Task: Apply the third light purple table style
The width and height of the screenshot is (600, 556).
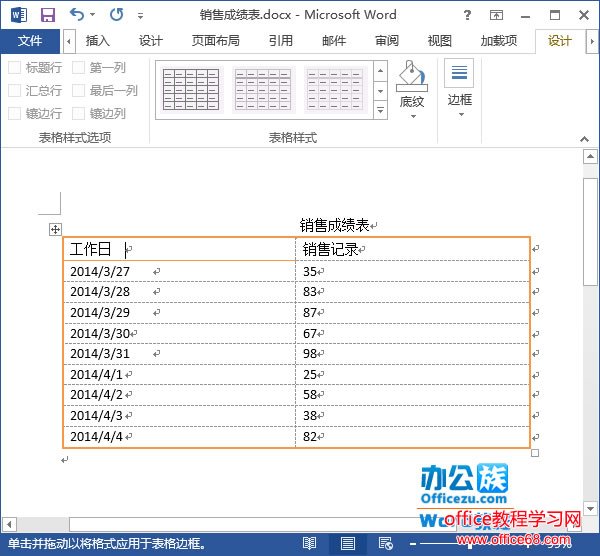Action: pyautogui.click(x=335, y=90)
